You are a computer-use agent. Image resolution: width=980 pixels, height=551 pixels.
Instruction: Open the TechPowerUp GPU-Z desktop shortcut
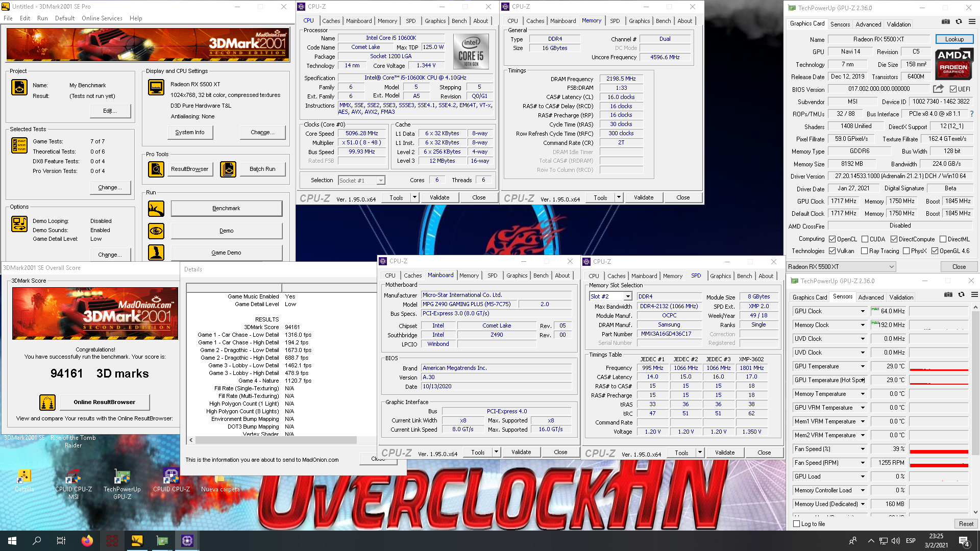(x=122, y=484)
